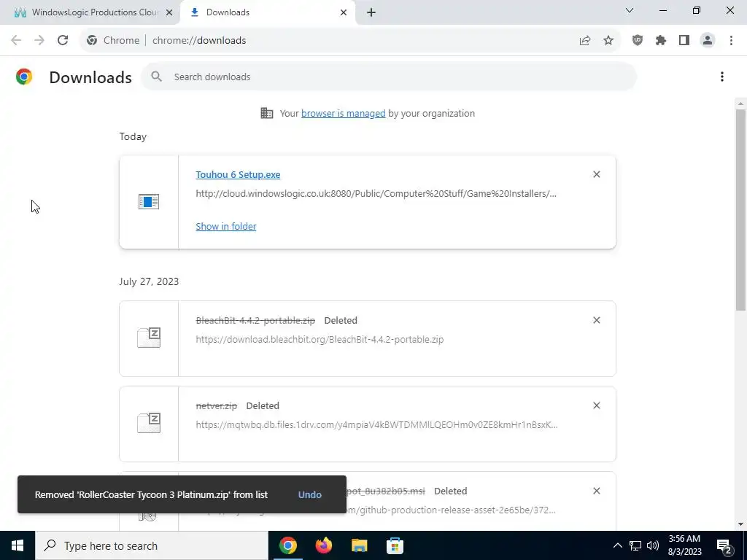Bookmark this page with the star icon
747x560 pixels.
[608, 41]
